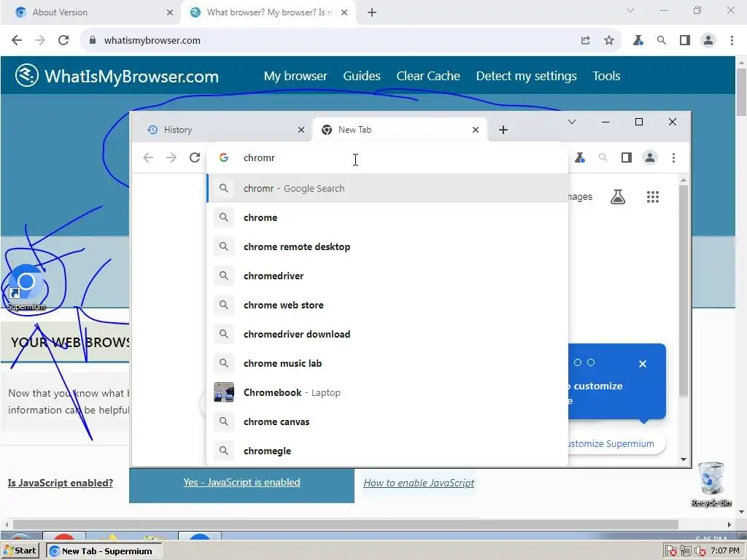Open the Supermium desktop shortcut

[x=26, y=287]
